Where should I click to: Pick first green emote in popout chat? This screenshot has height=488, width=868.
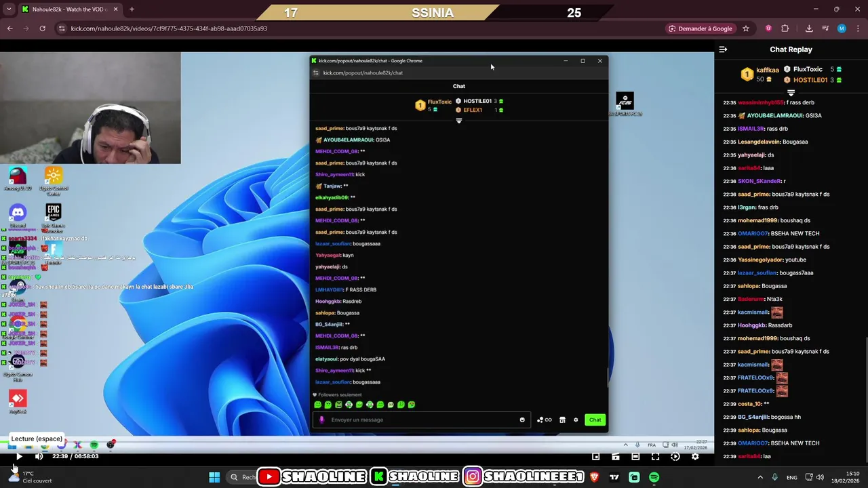coord(317,405)
